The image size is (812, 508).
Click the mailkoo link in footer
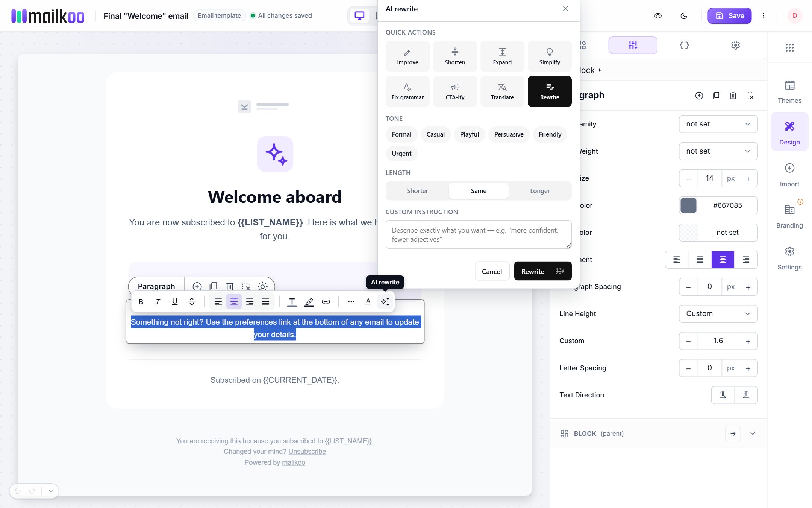tap(294, 462)
